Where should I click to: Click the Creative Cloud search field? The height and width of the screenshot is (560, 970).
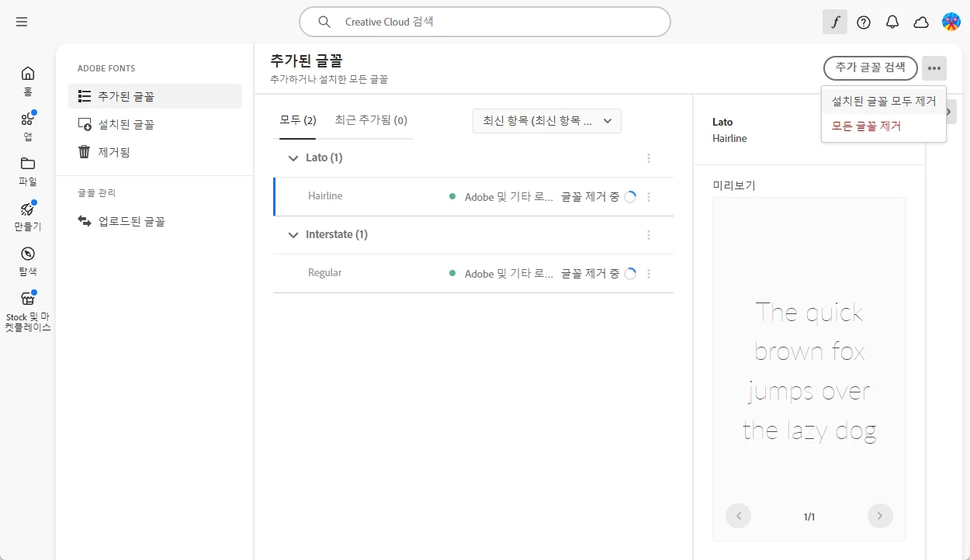tap(485, 22)
